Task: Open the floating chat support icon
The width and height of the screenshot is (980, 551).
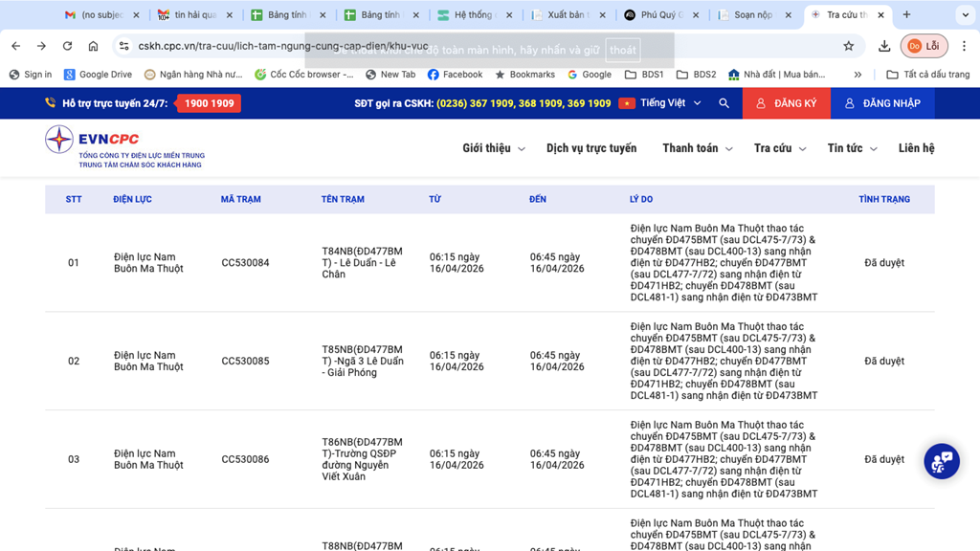Action: [x=941, y=461]
